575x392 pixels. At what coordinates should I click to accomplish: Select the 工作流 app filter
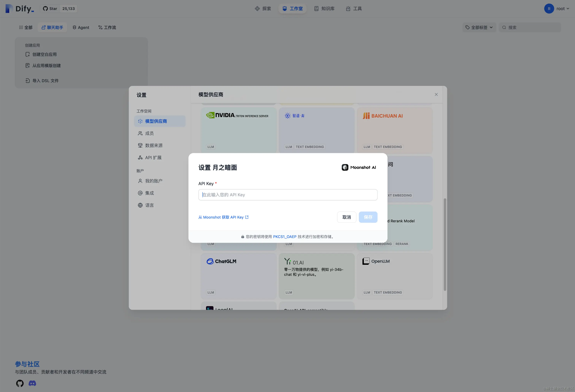click(x=107, y=27)
